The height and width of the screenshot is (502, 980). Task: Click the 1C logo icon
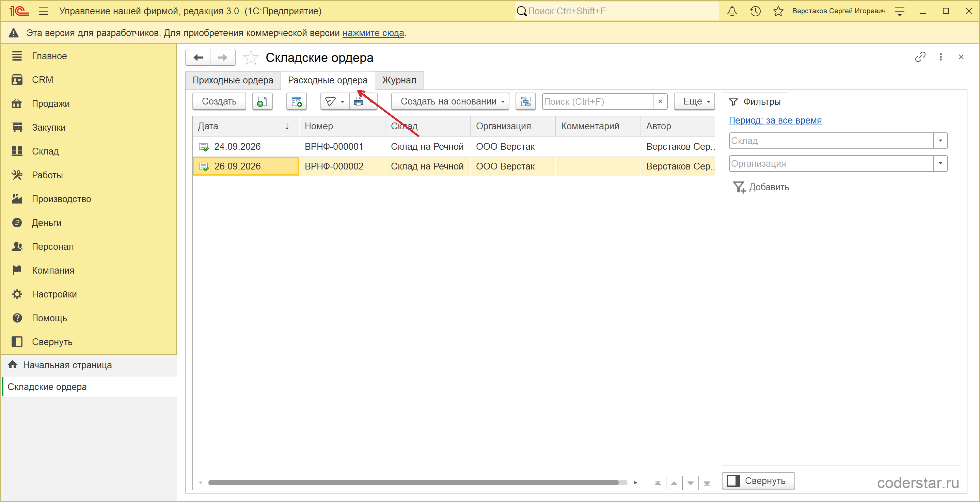point(19,11)
